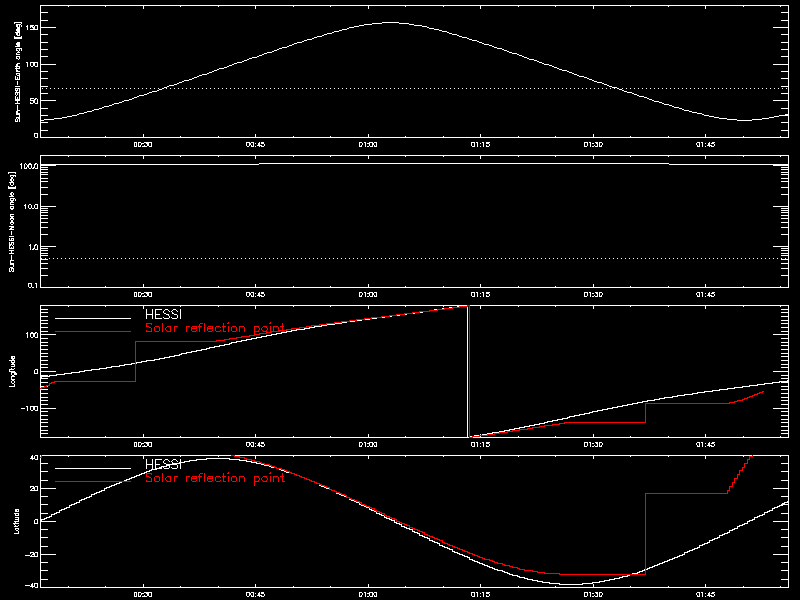Click the 50 tick label on Earth angle plot
This screenshot has width=800, height=600.
tap(34, 101)
